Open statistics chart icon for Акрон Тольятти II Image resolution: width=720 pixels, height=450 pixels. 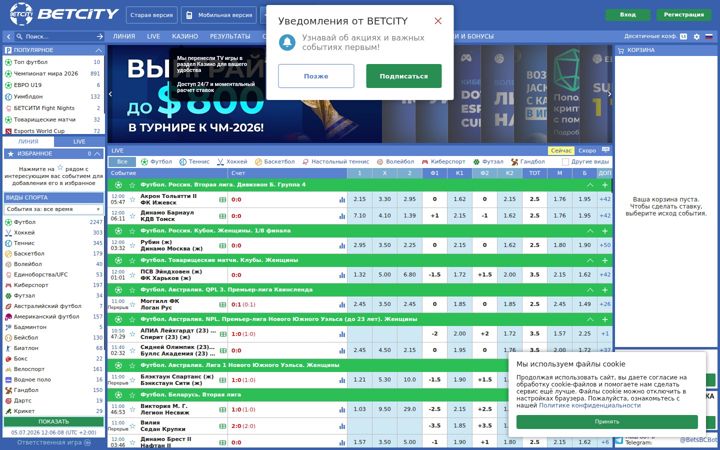pyautogui.click(x=342, y=199)
